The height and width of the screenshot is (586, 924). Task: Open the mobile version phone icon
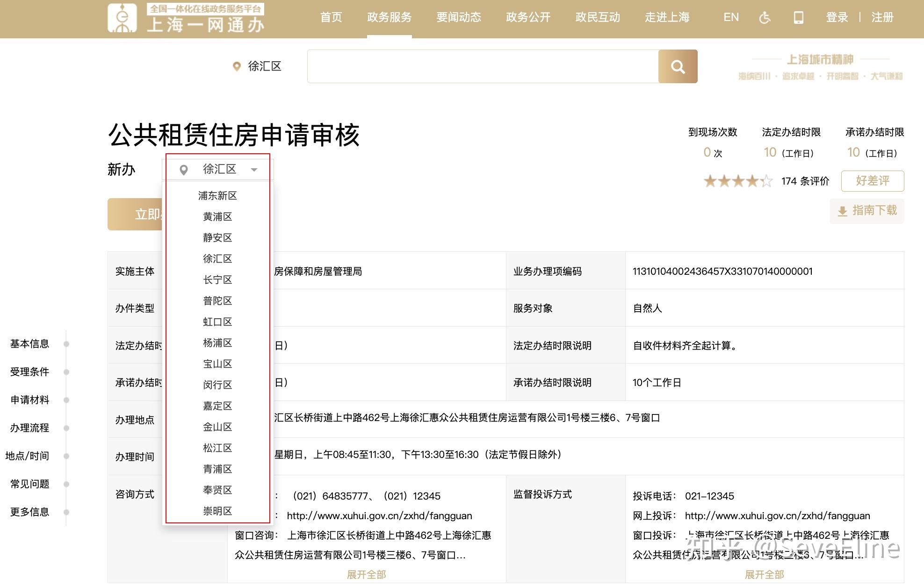point(799,18)
